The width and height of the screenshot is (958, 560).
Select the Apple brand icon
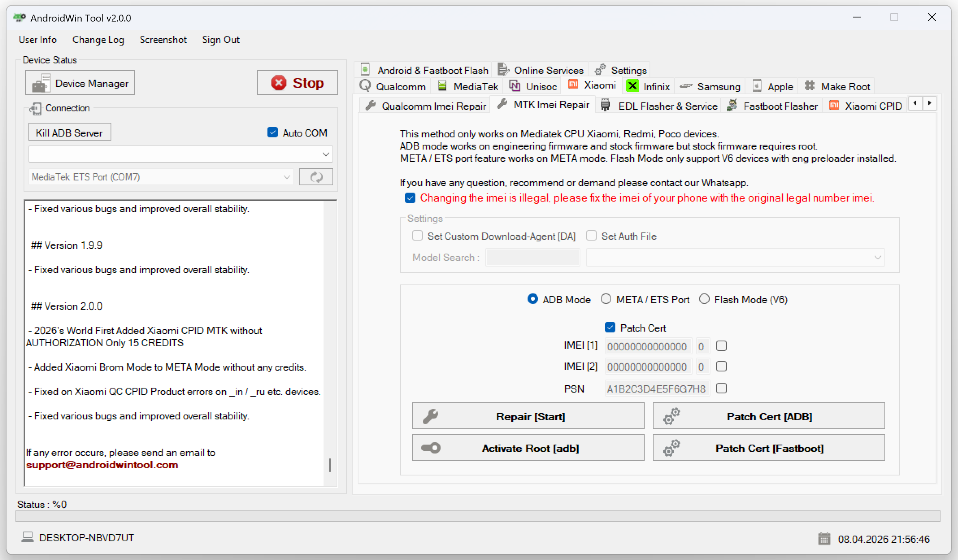pyautogui.click(x=757, y=86)
